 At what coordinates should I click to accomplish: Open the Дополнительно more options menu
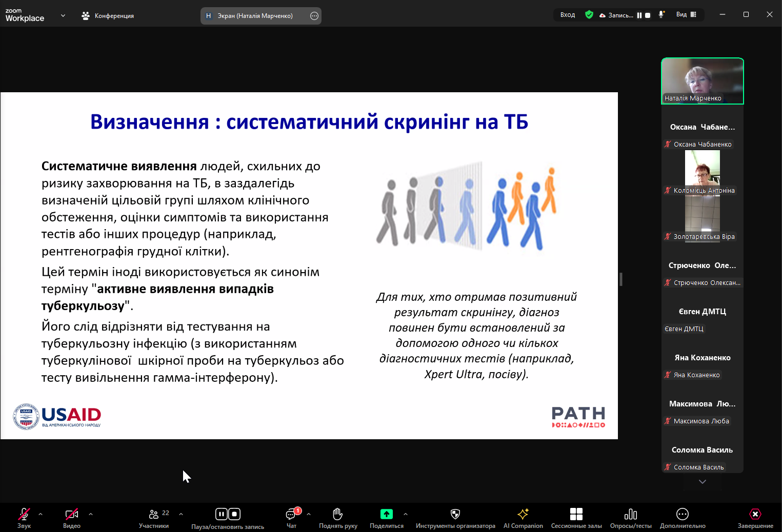point(682,515)
